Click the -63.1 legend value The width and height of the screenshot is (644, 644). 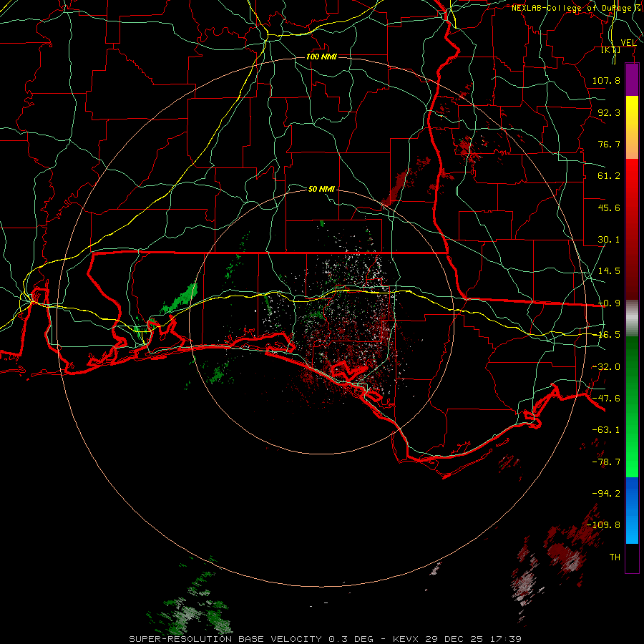click(606, 430)
